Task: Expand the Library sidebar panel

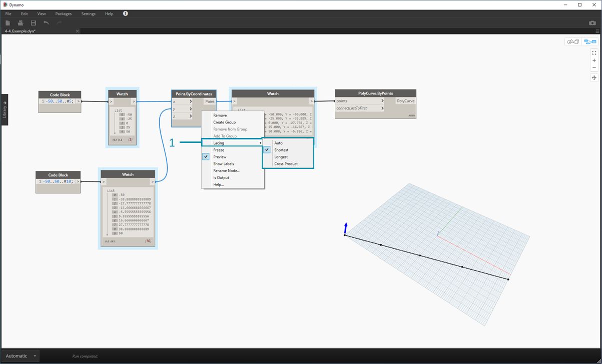Action: coord(5,109)
